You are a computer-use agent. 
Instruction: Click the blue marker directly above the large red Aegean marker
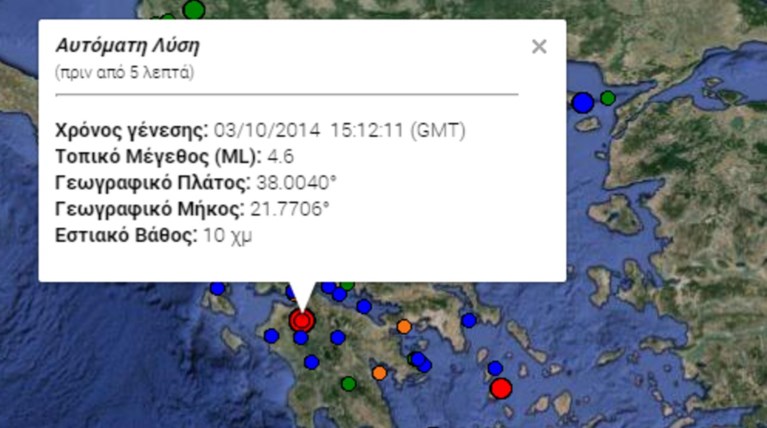[x=494, y=368]
